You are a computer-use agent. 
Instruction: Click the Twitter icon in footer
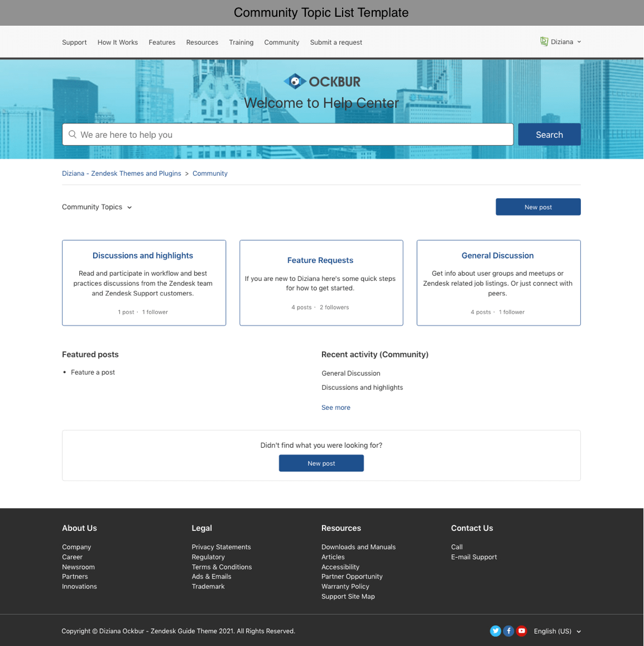tap(495, 631)
